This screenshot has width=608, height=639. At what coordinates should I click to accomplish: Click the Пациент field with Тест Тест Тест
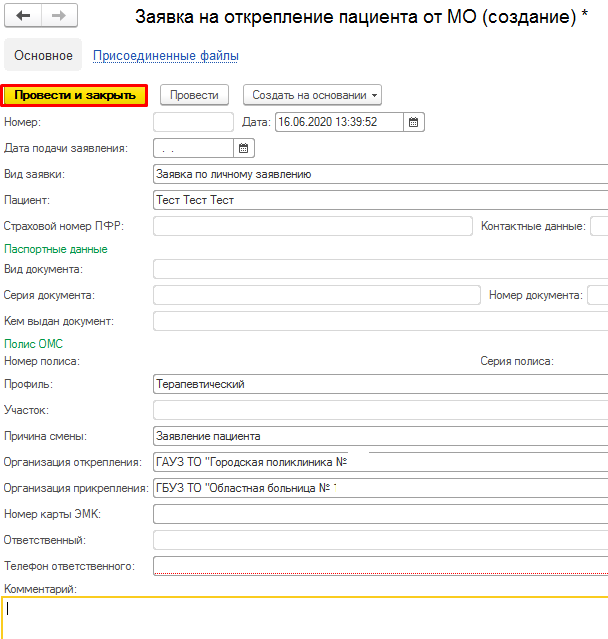(380, 200)
